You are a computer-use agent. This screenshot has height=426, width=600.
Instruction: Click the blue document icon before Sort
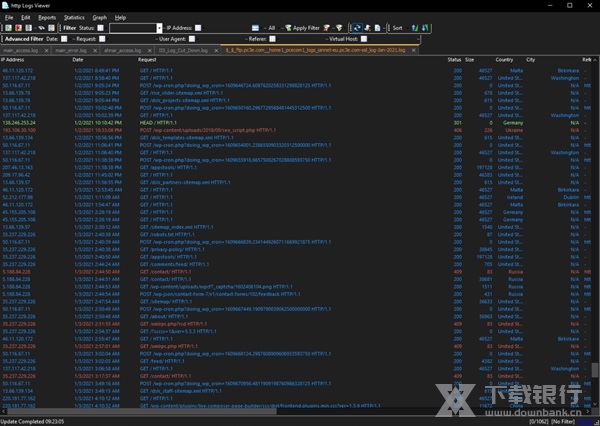[377, 28]
